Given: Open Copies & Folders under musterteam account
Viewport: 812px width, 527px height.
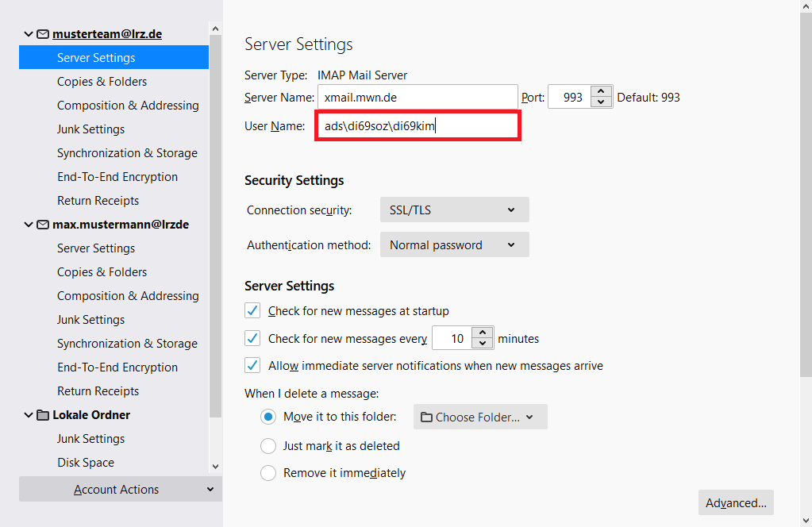Looking at the screenshot, I should [x=102, y=82].
